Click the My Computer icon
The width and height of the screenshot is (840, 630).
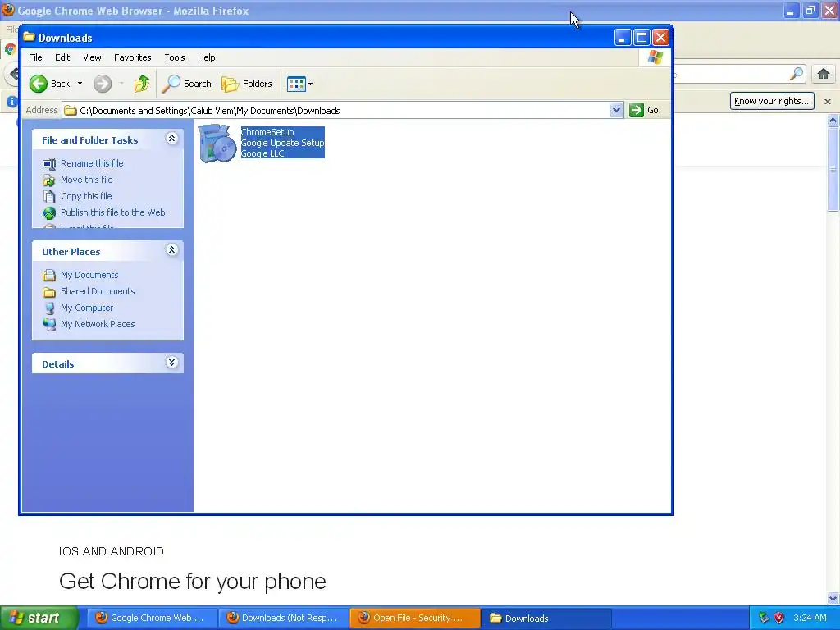pos(49,308)
